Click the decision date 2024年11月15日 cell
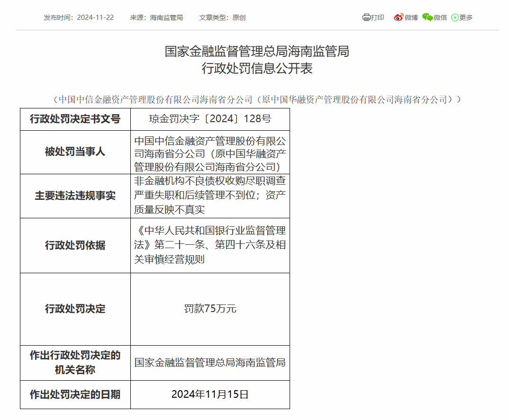The image size is (509, 420). tap(210, 394)
